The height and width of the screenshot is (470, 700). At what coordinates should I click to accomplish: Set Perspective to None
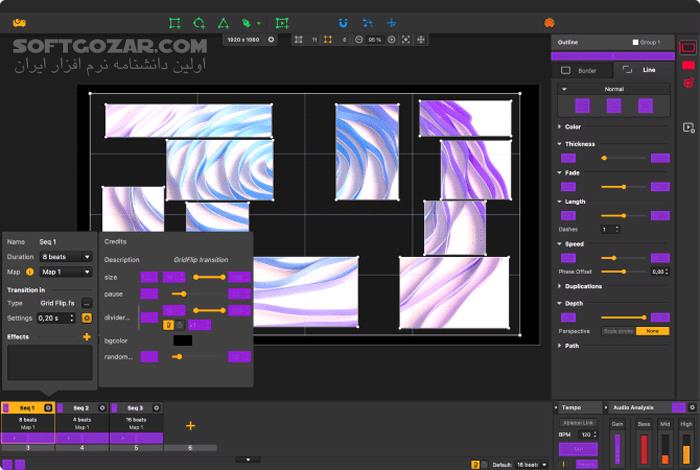click(x=652, y=331)
